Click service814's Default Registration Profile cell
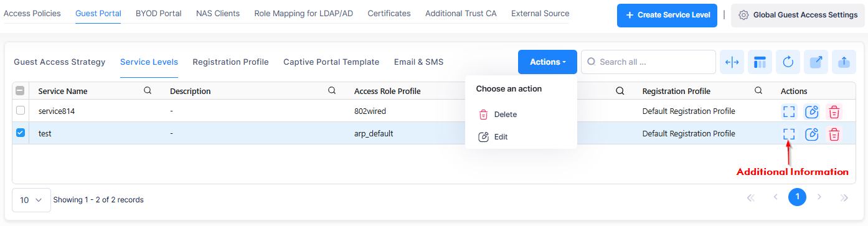This screenshot has height=226, width=868. click(689, 111)
